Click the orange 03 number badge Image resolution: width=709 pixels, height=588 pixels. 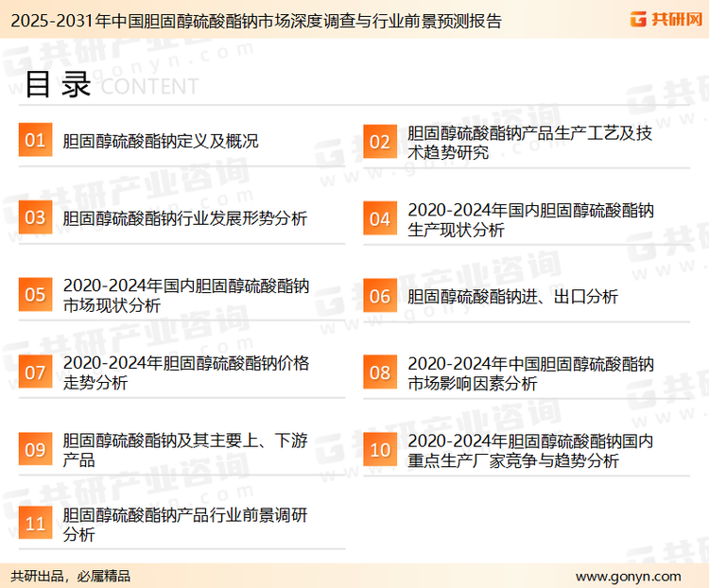(x=35, y=217)
